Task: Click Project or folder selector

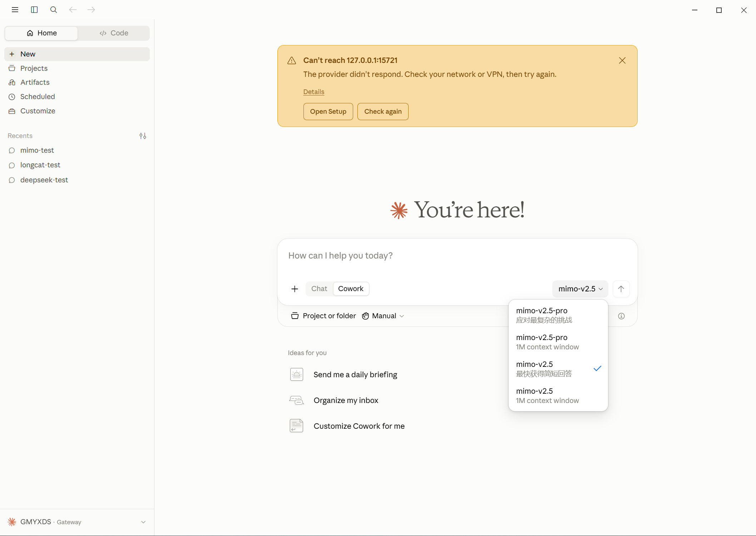Action: click(323, 316)
